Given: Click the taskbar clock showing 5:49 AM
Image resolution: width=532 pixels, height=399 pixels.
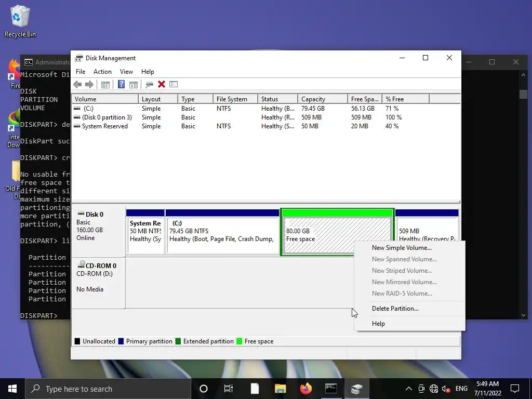Looking at the screenshot, I should click(x=487, y=389).
